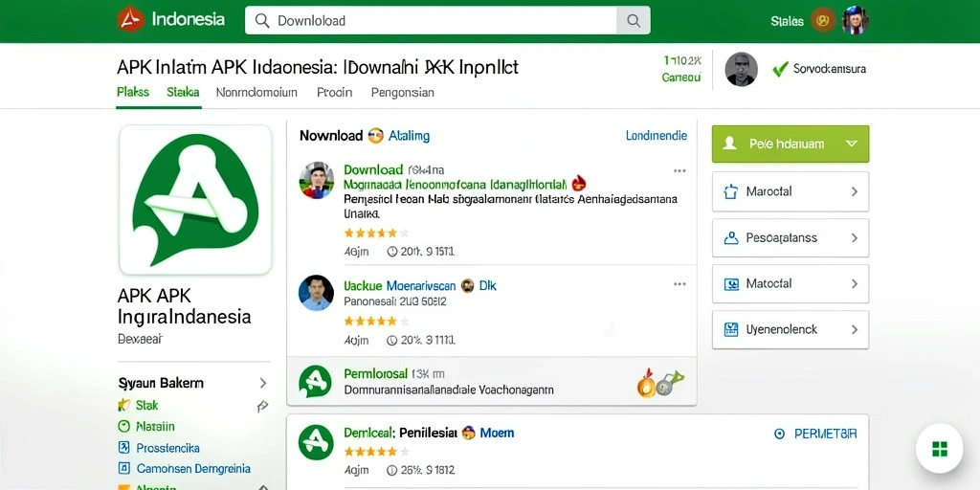Open the Stak link in the left sidebar
This screenshot has height=490, width=980.
tap(146, 405)
